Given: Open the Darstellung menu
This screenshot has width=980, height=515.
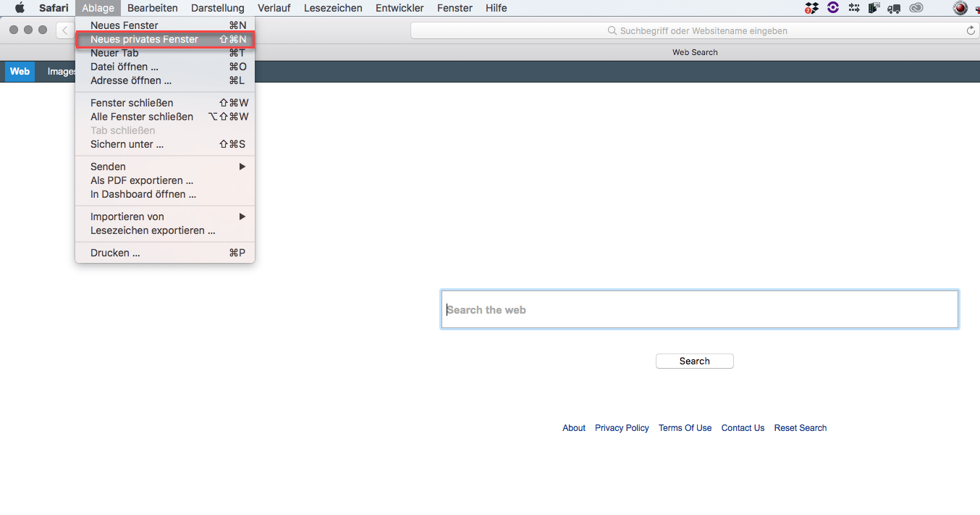Looking at the screenshot, I should point(218,8).
